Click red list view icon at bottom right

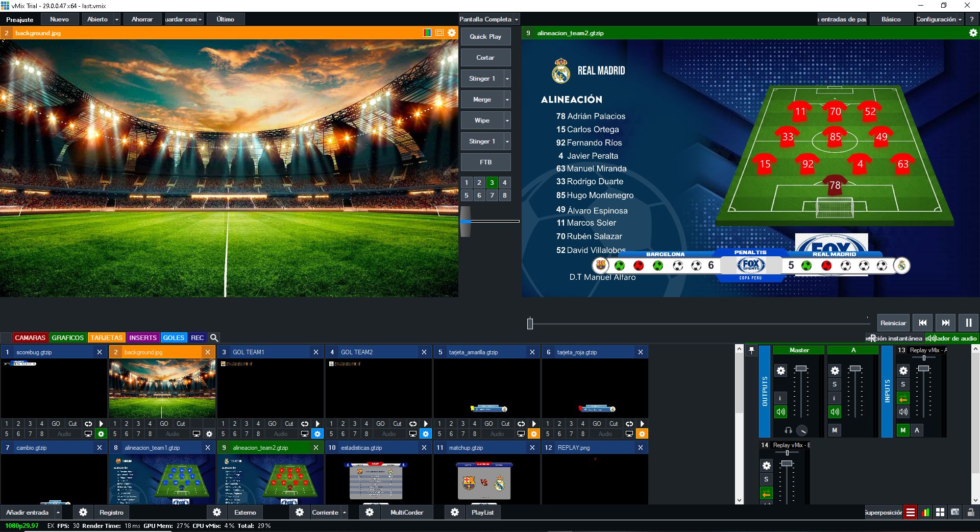pos(911,513)
